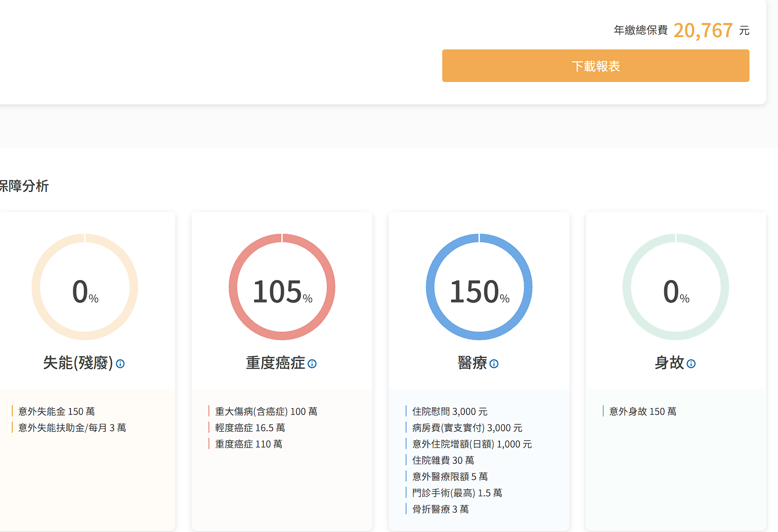Select the 0% donut chart above 失能(殘廢)
The height and width of the screenshot is (532, 778).
point(85,287)
